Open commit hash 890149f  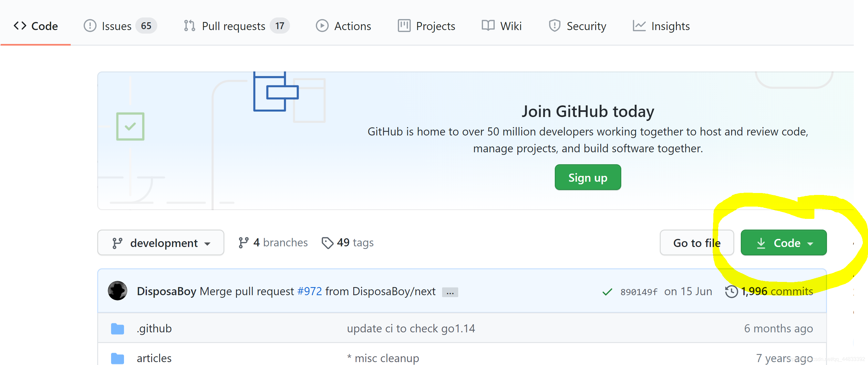click(638, 292)
